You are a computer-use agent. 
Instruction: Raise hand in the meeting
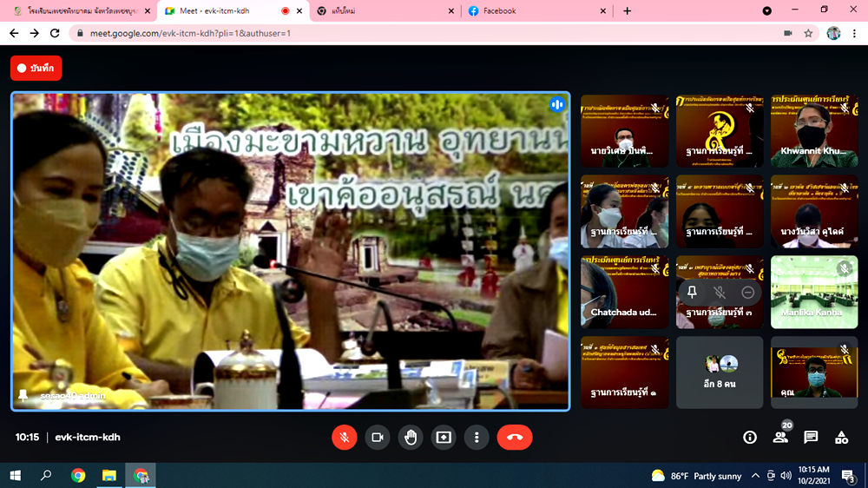(x=411, y=438)
